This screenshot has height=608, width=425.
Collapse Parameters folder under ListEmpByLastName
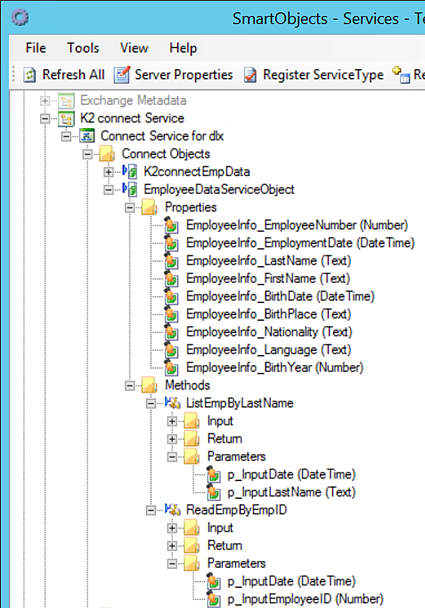coord(172,457)
